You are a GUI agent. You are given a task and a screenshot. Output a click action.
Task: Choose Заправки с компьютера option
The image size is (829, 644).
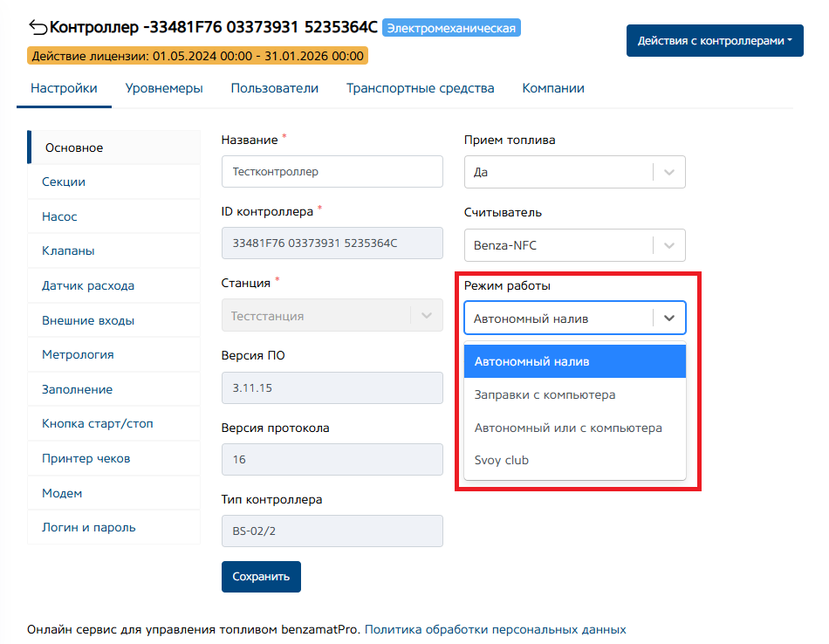point(545,394)
